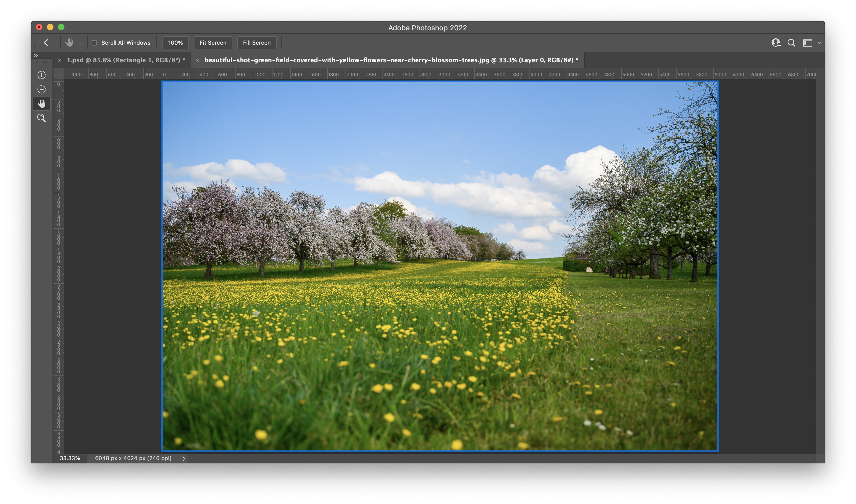Click the 100% zoom button
Screen dimensions: 856x504
(175, 43)
